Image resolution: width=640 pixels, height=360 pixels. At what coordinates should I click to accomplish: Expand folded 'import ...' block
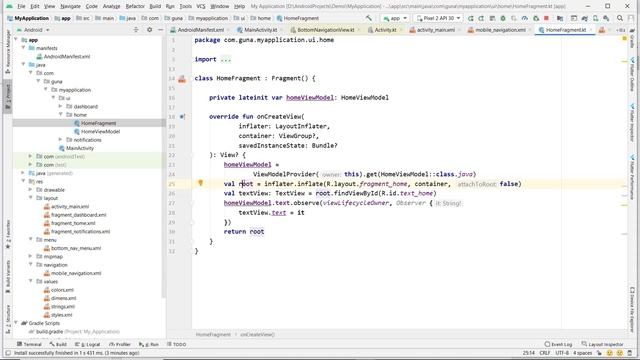tap(226, 60)
